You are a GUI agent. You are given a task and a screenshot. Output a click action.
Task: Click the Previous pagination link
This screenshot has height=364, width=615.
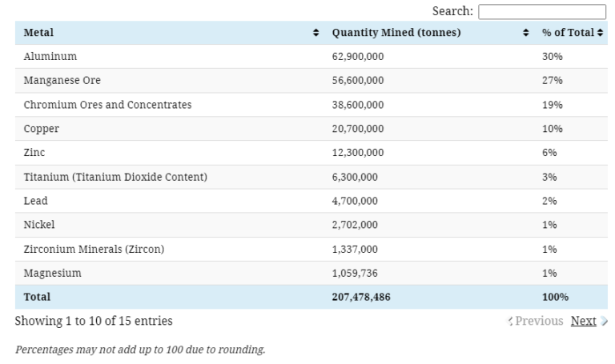click(539, 321)
